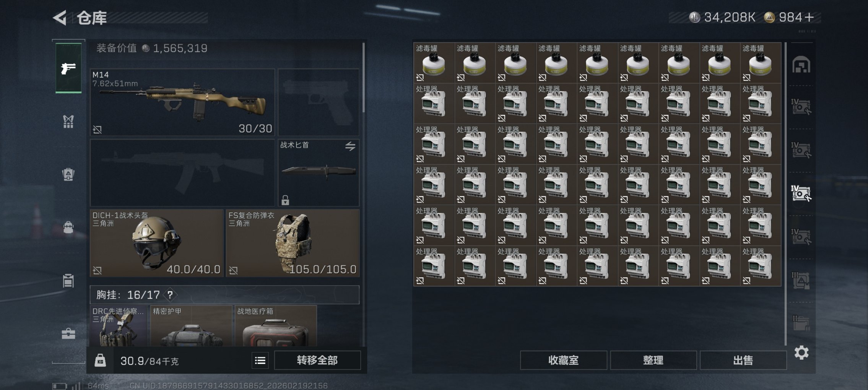Open the briefcase category in sidebar

point(68,334)
